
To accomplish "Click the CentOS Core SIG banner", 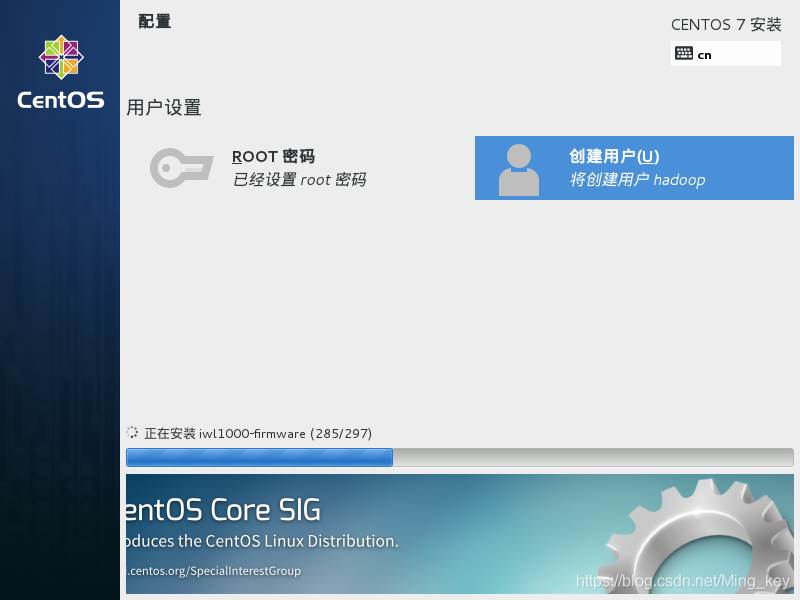I will tap(460, 534).
